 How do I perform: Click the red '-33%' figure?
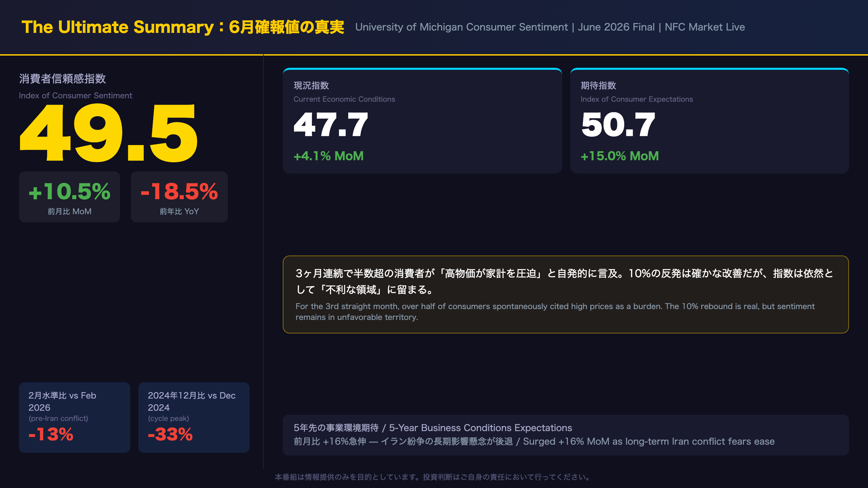point(170,434)
